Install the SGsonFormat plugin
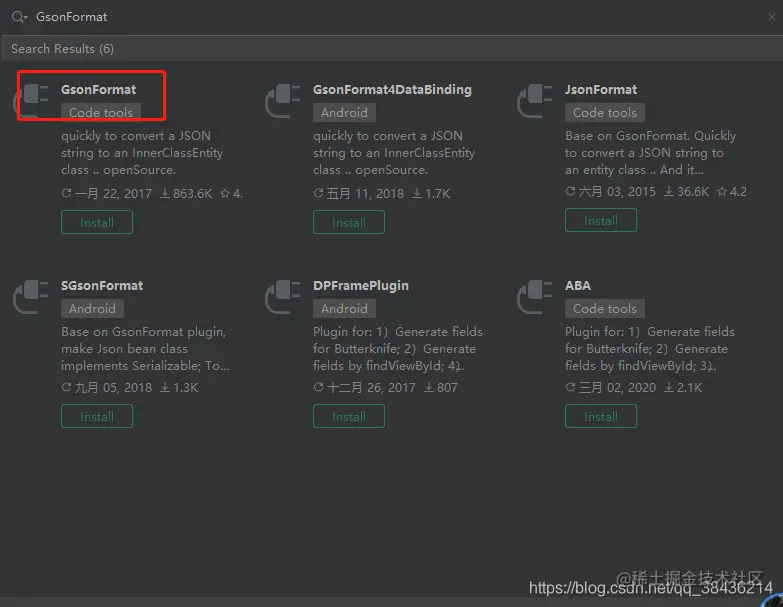The width and height of the screenshot is (783, 607). (97, 416)
